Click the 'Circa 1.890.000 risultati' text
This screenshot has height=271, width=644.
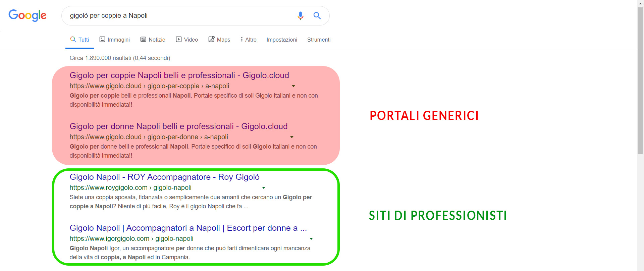tap(120, 58)
